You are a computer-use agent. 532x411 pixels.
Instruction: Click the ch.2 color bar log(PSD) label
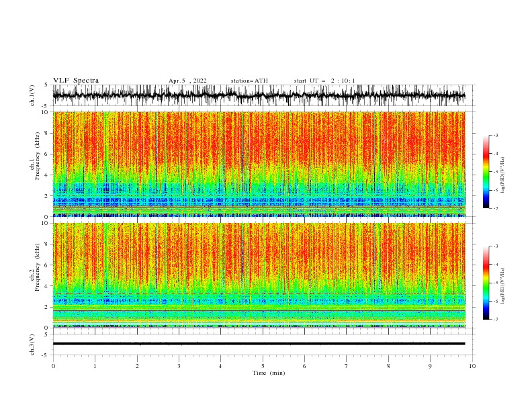(x=502, y=286)
